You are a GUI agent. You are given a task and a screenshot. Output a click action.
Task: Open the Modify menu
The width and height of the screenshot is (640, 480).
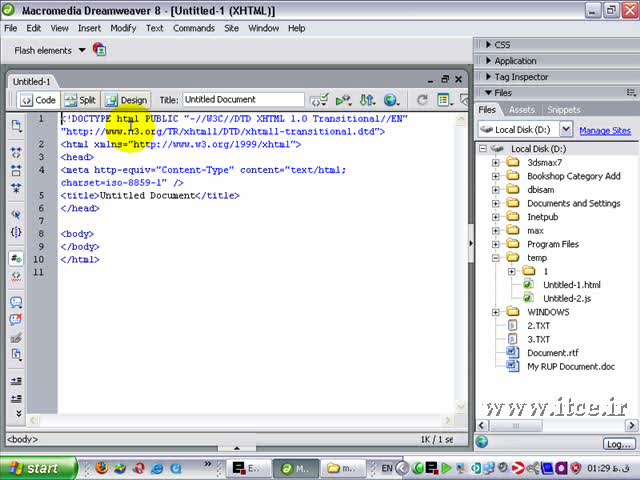(x=123, y=28)
